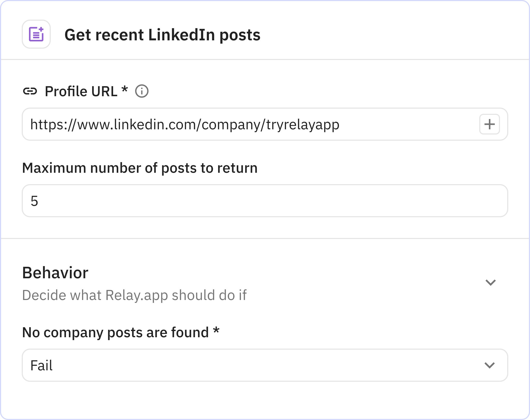Click the "Profile URL" field label
530x420 pixels.
[x=81, y=92]
